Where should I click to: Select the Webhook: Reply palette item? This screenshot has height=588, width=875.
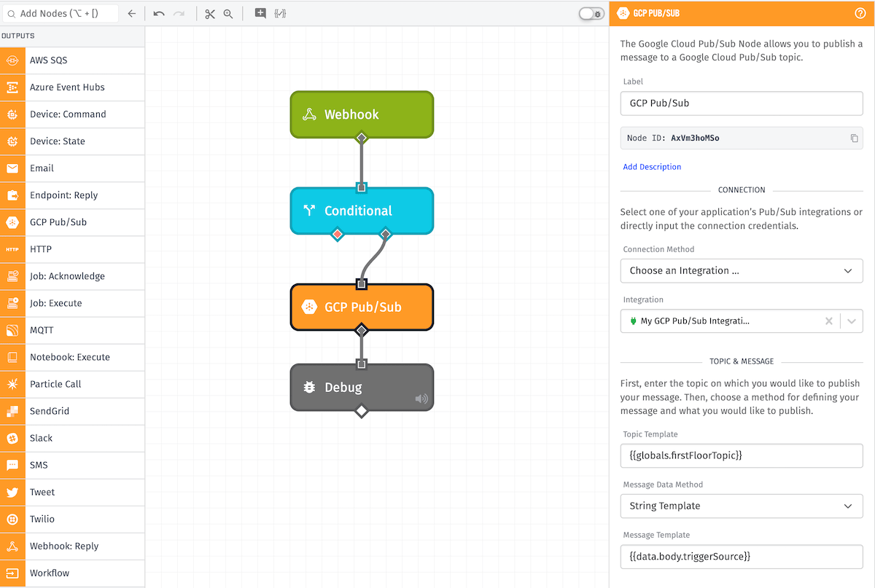pyautogui.click(x=72, y=546)
